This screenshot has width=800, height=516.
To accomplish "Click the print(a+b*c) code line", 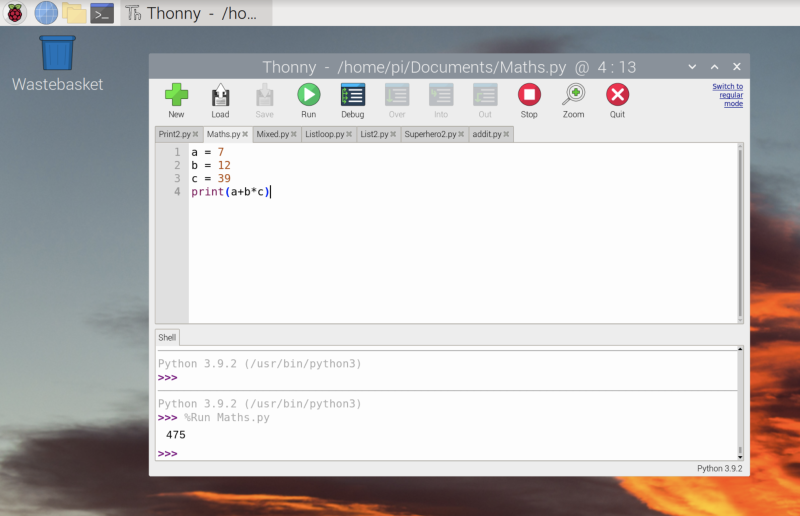I will (231, 192).
